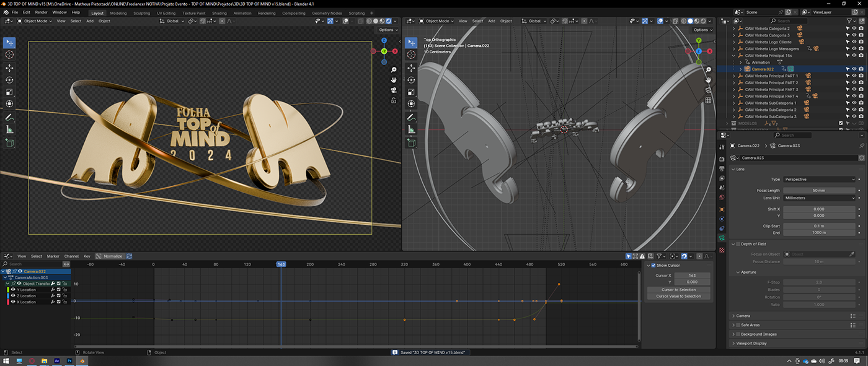Enable the Safe Areas checkbox
The height and width of the screenshot is (366, 868).
738,325
